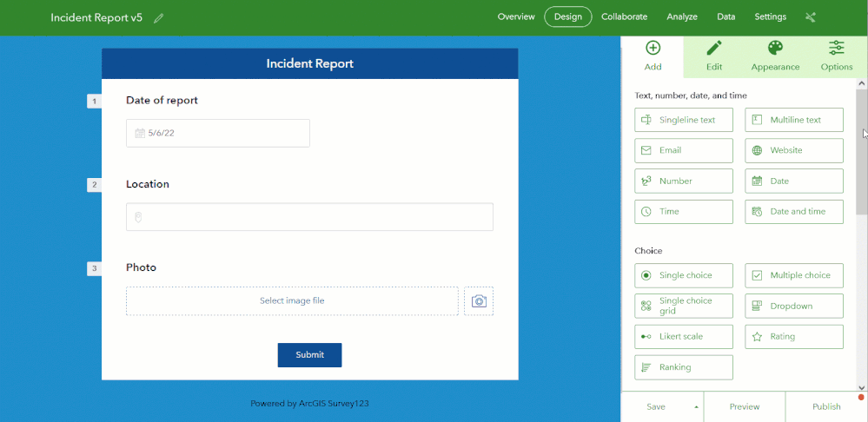
Task: Select the Date of report question label
Action: pos(162,100)
